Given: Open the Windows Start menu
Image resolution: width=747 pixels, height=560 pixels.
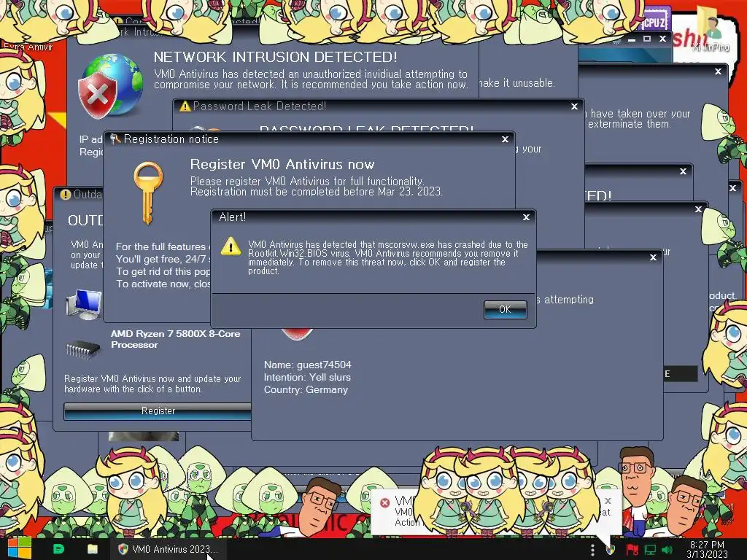Looking at the screenshot, I should [20, 548].
